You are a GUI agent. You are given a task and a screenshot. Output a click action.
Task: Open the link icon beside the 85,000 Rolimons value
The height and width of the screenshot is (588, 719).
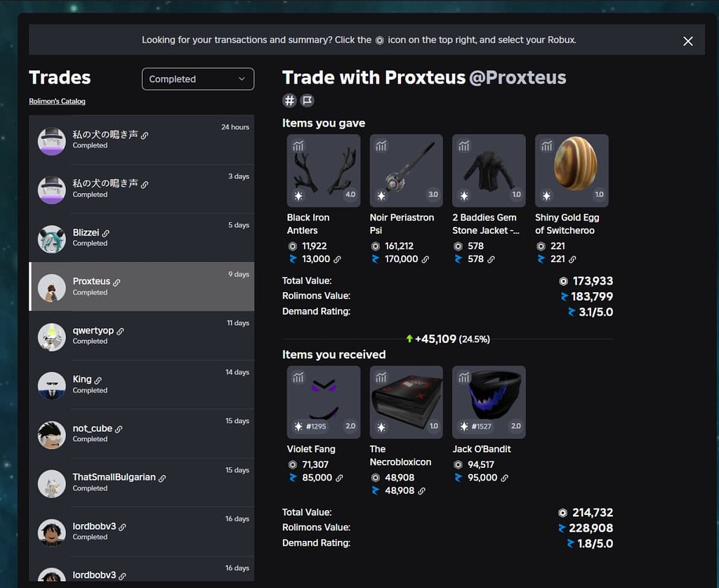click(x=339, y=478)
